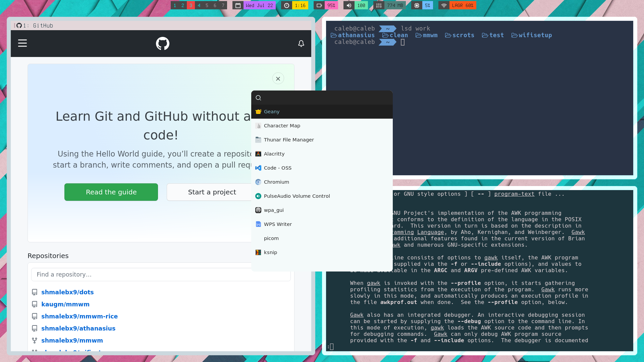The height and width of the screenshot is (362, 644).
Task: Click the Chromium browser icon
Action: (258, 182)
